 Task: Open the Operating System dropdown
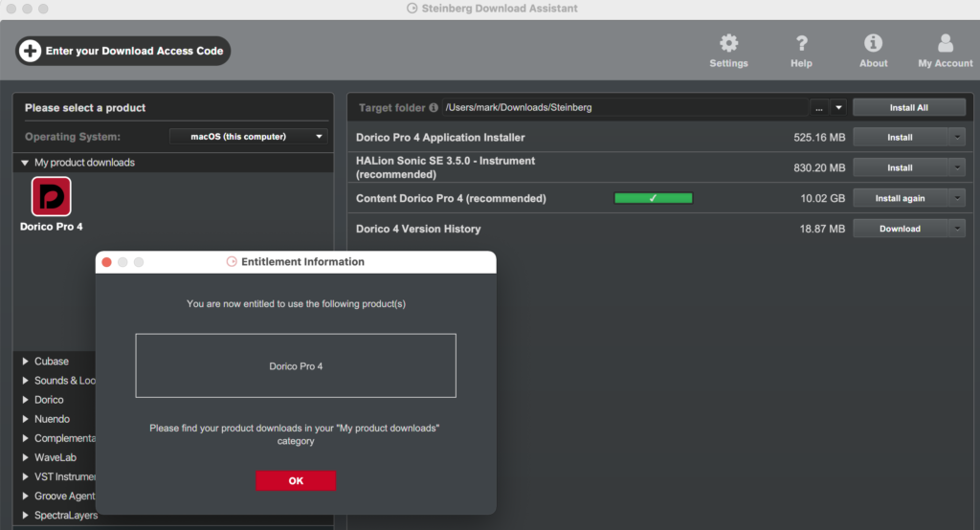point(248,136)
